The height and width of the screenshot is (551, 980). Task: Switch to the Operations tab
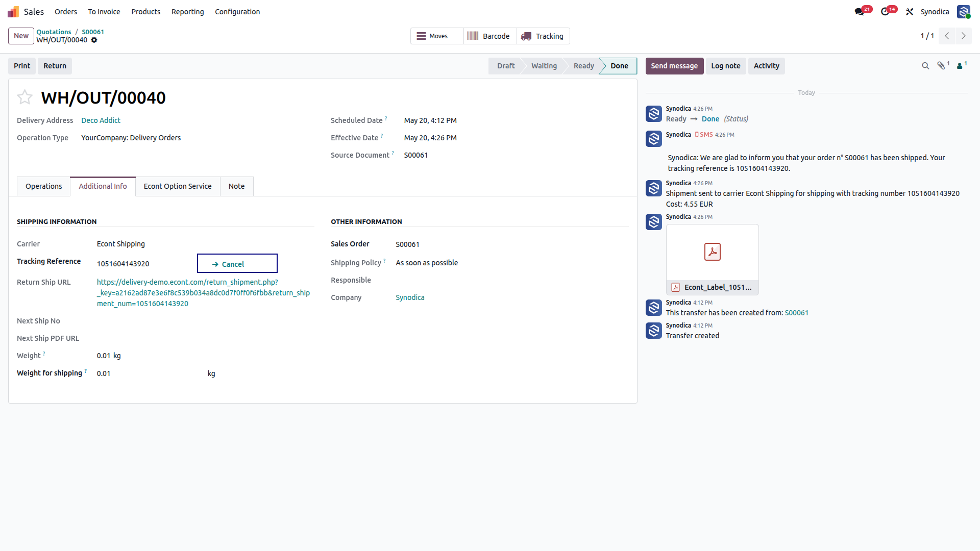44,186
